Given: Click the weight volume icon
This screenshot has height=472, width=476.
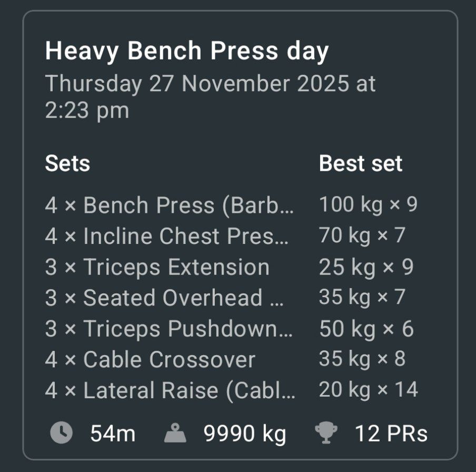Looking at the screenshot, I should point(176,434).
